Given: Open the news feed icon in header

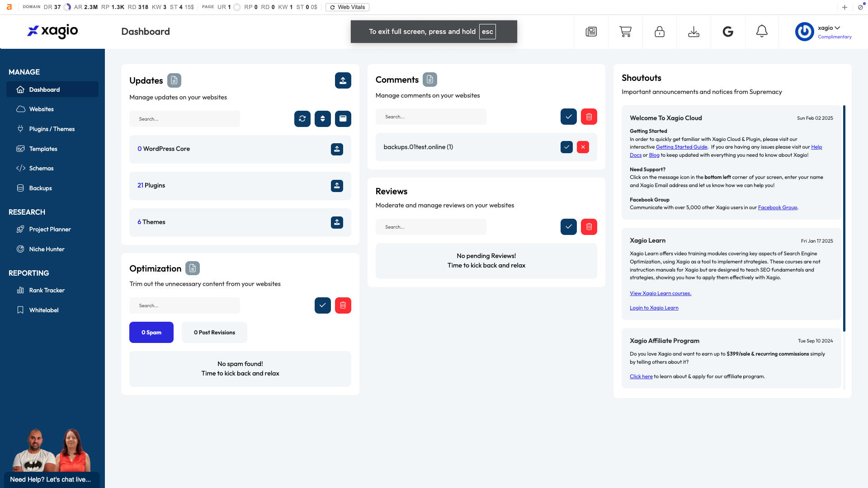Looking at the screenshot, I should [x=591, y=32].
